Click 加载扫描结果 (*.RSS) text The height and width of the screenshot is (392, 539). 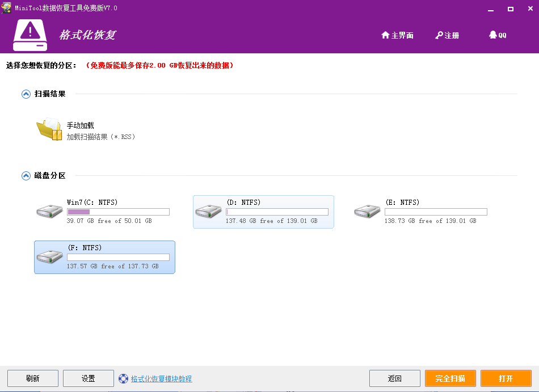click(x=101, y=137)
